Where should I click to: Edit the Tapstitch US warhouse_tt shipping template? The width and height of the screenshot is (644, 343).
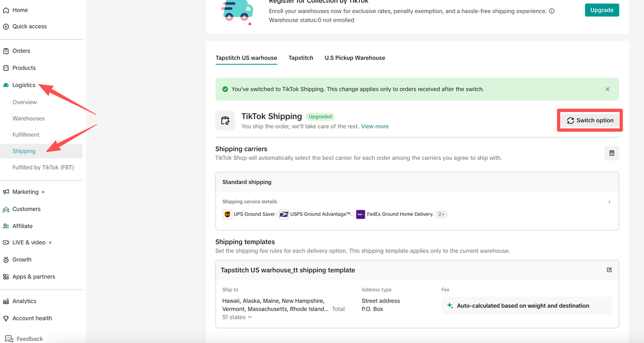pyautogui.click(x=609, y=270)
